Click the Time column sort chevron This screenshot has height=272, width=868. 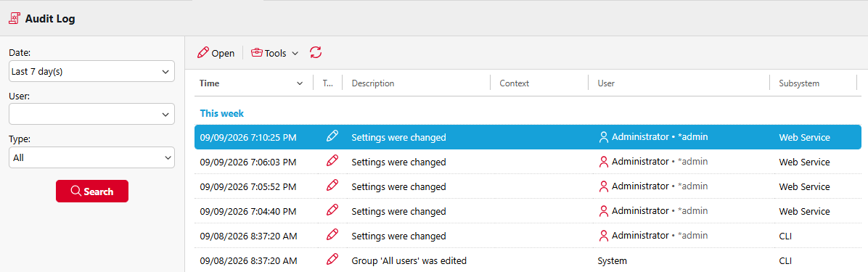[x=300, y=83]
